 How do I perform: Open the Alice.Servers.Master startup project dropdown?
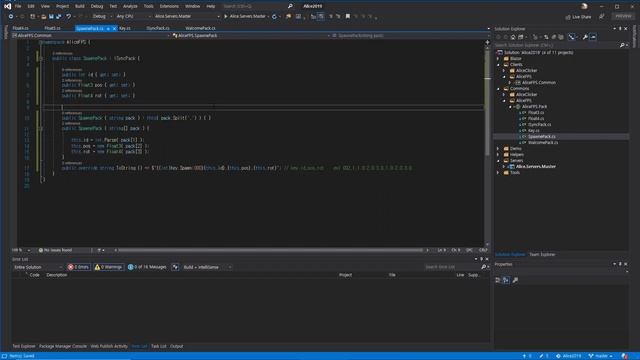point(187,16)
